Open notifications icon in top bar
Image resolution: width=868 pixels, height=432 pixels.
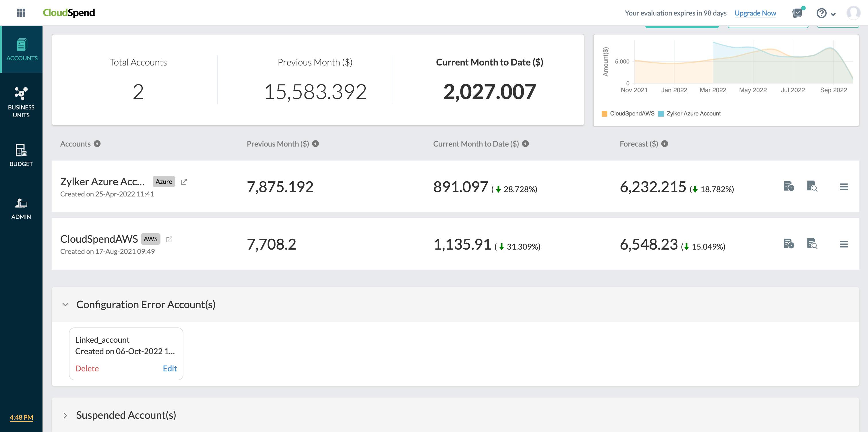pos(797,13)
